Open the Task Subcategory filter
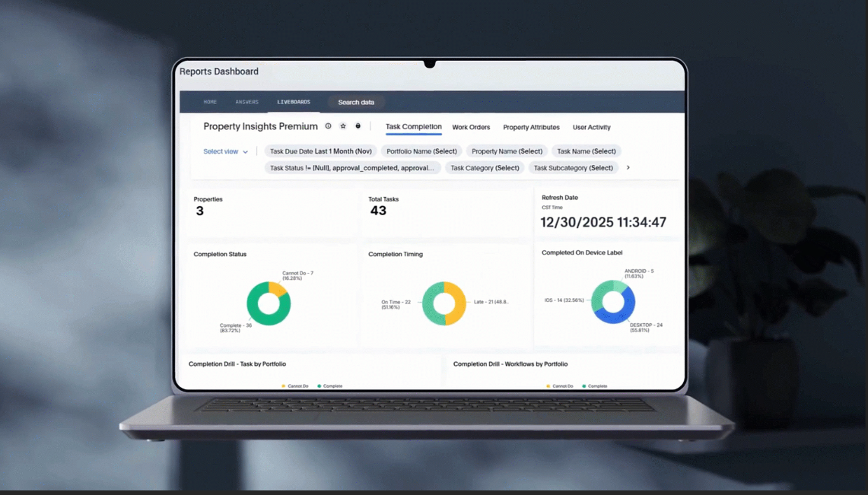 (x=573, y=167)
